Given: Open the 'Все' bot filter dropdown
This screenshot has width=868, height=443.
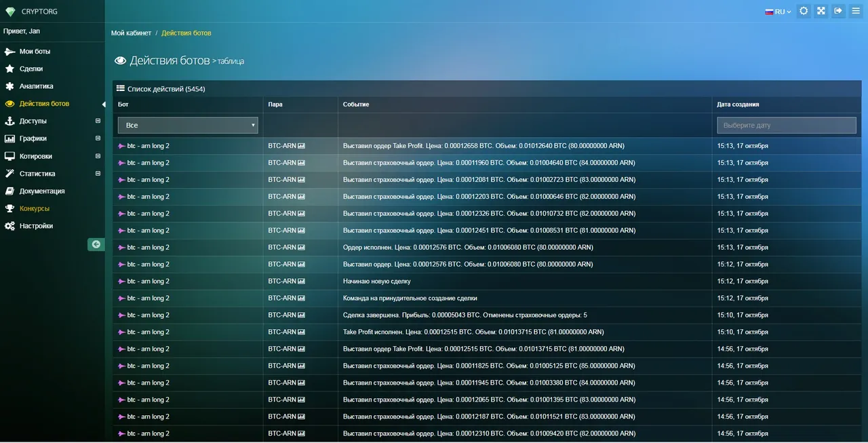Looking at the screenshot, I should [x=188, y=125].
